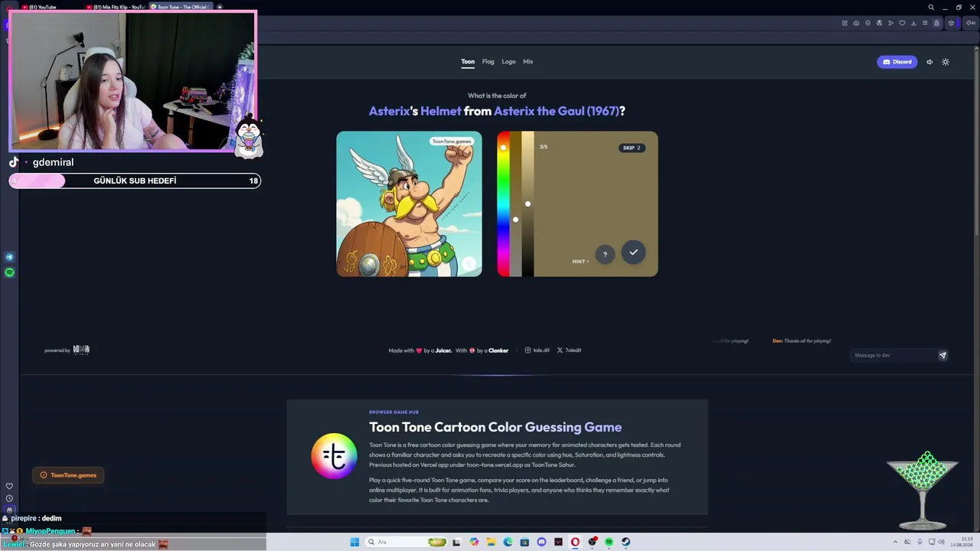The image size is (980, 551).
Task: Click the rainbow hue slider bar
Action: click(503, 204)
